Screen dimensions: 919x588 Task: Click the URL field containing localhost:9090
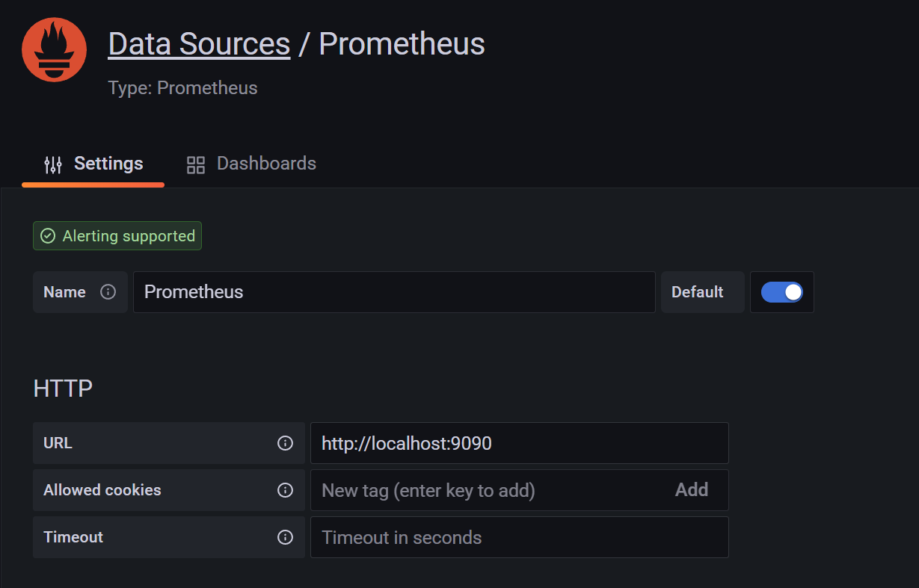[520, 442]
